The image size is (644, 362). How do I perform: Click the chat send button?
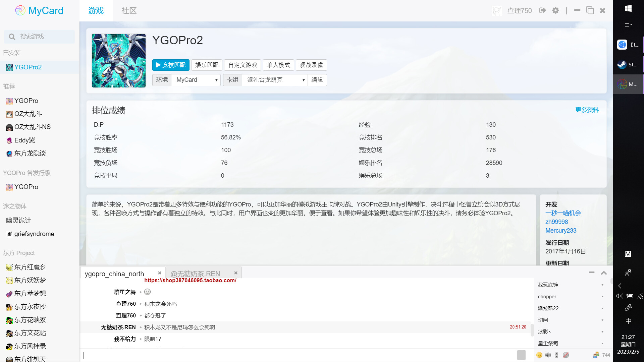(x=521, y=355)
